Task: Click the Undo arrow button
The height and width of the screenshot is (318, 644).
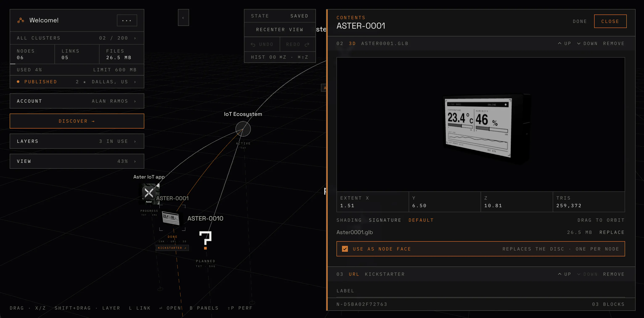Action: pos(262,44)
